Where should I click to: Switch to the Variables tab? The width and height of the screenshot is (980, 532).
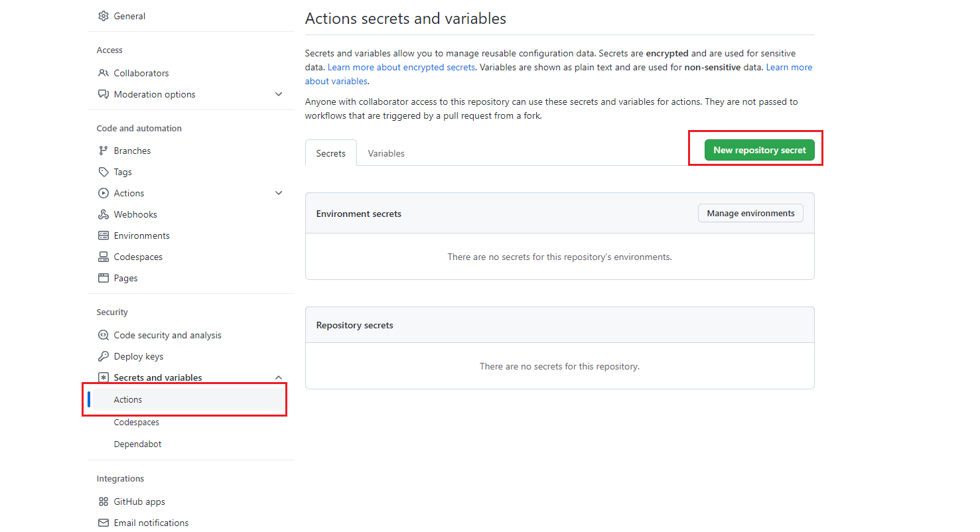[386, 153]
